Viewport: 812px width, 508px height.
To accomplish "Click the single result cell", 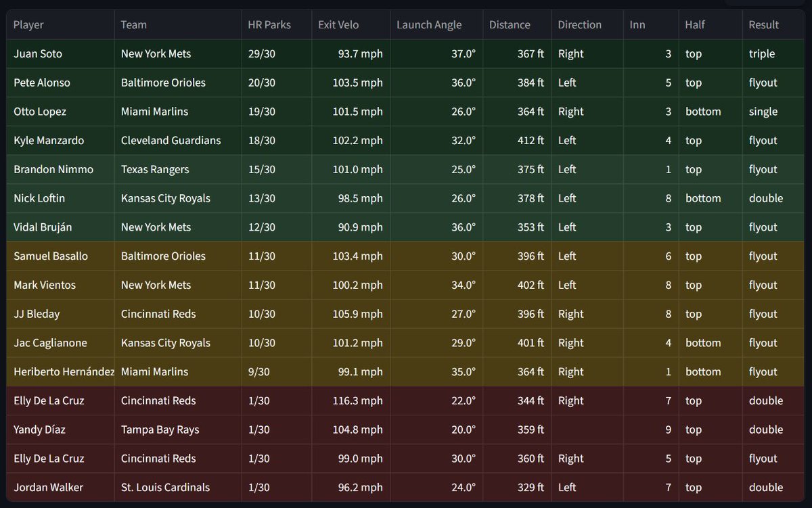I will click(773, 112).
